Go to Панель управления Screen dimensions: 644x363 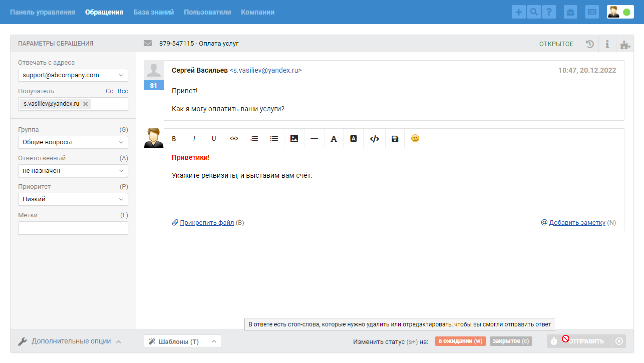[42, 12]
